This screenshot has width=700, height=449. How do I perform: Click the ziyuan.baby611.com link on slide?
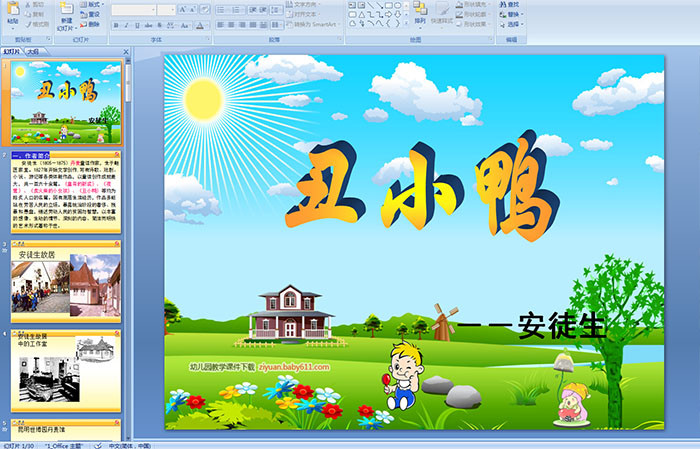point(294,367)
